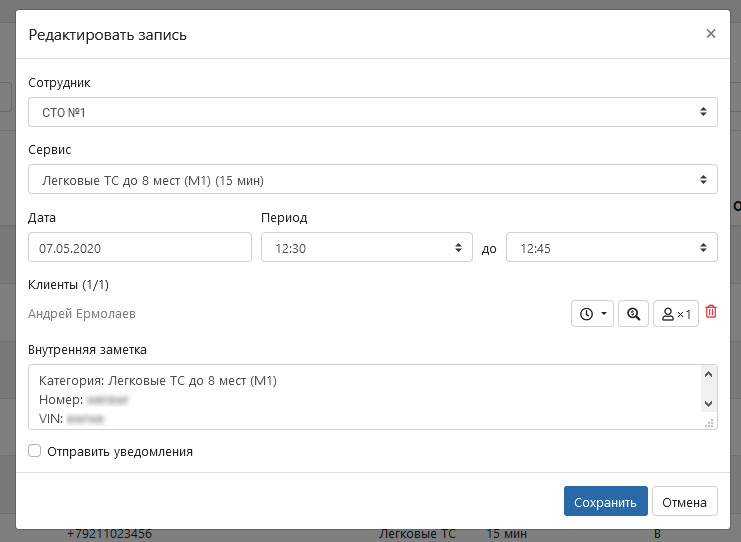This screenshot has width=741, height=542.
Task: Open client status clock dropdown
Action: (x=592, y=314)
